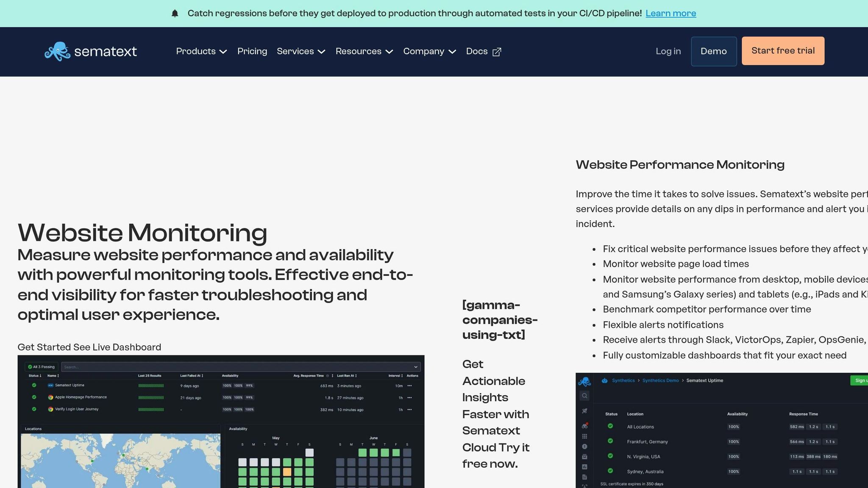The image size is (868, 488).
Task: Open the Resources menu
Action: 364,51
